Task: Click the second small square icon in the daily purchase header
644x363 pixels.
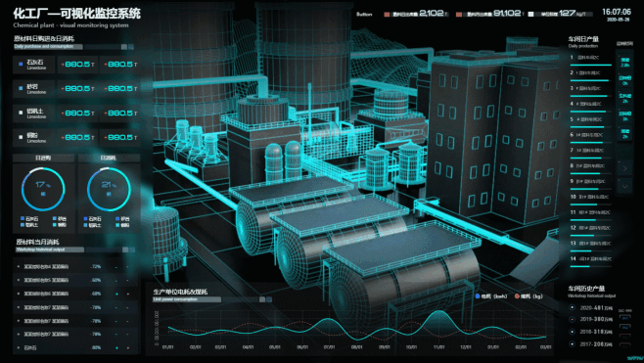Action: point(131,47)
